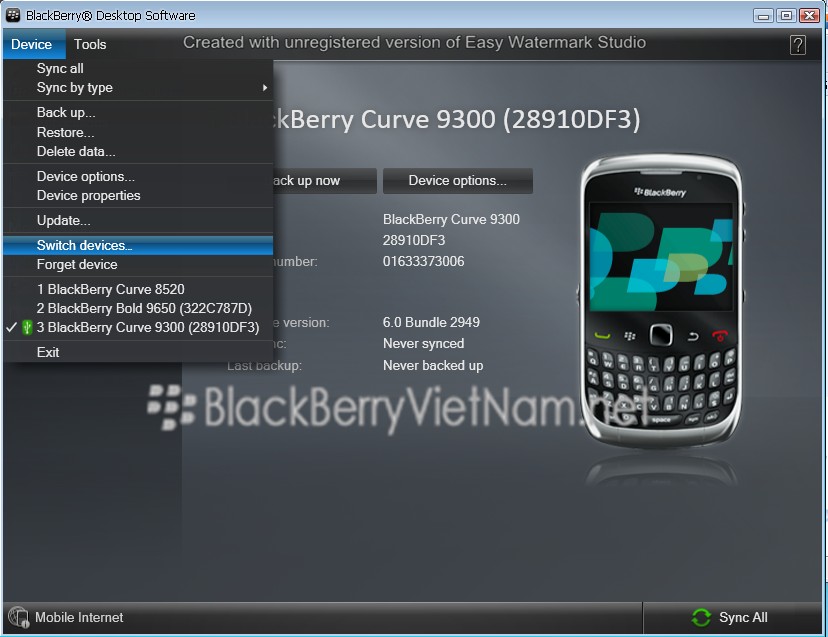Choose Exit from the Device menu
The width and height of the screenshot is (828, 637).
pos(138,352)
